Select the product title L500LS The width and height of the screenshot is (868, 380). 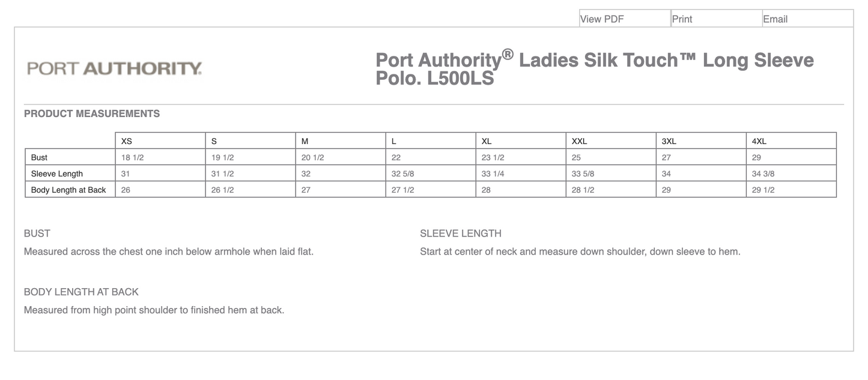pyautogui.click(x=461, y=77)
